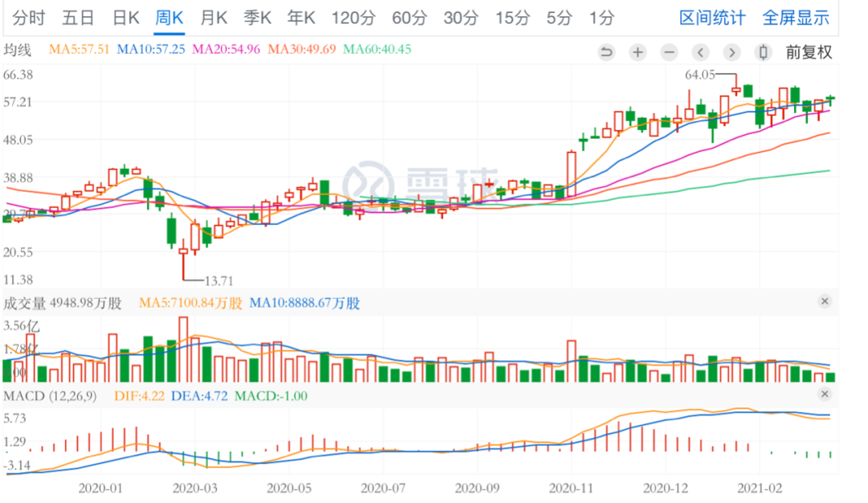This screenshot has width=868, height=503.
Task: Close the MACD indicator panel
Action: pos(825,395)
